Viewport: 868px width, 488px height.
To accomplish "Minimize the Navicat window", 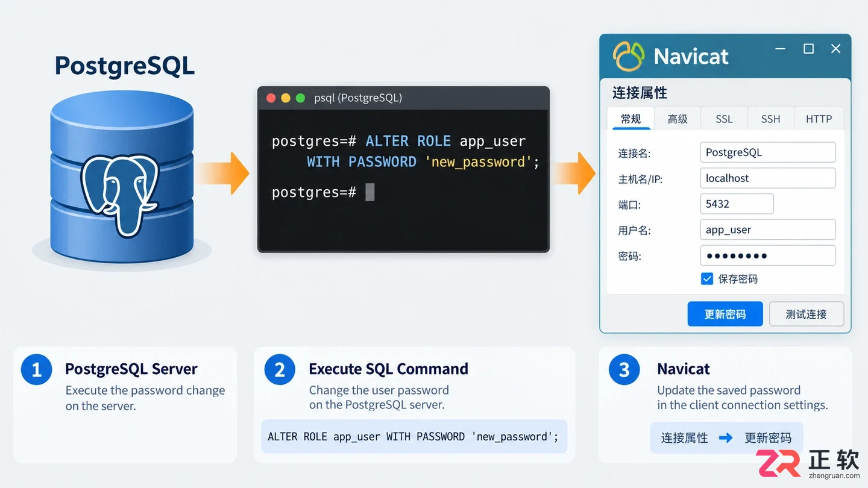I will [781, 49].
